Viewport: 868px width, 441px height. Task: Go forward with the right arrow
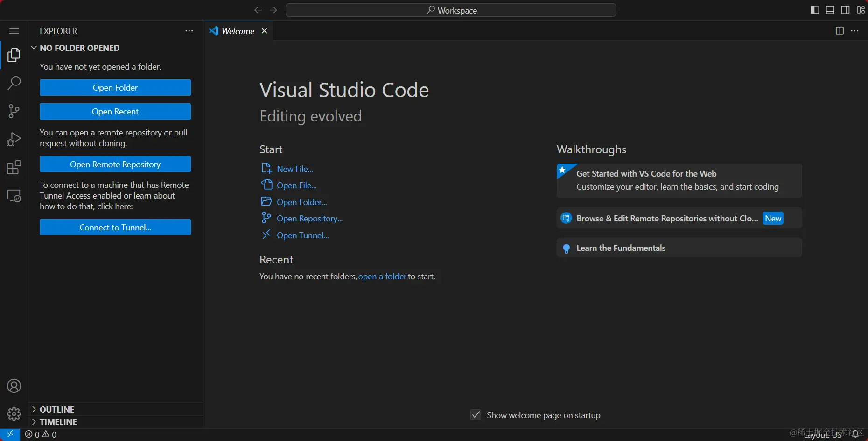(273, 10)
